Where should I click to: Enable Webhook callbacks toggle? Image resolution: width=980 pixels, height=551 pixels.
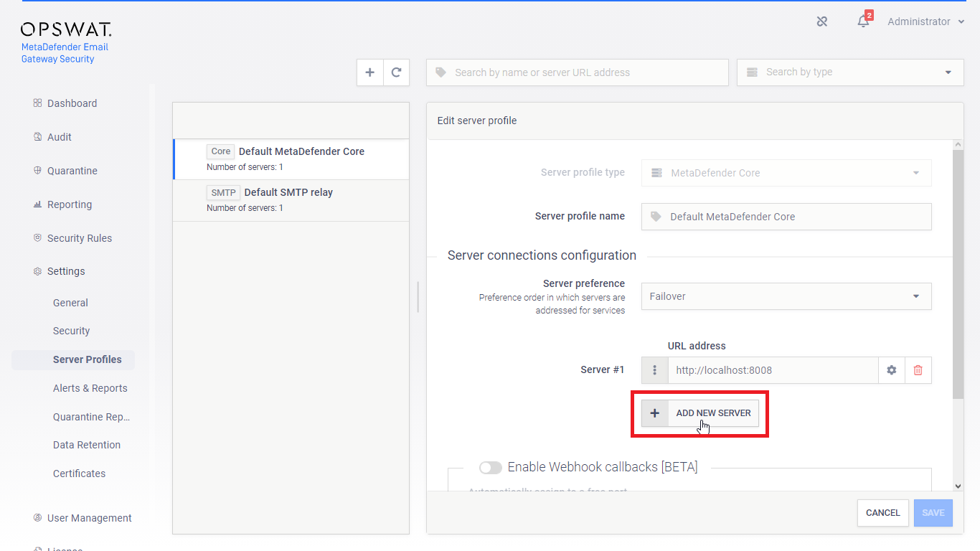tap(491, 468)
